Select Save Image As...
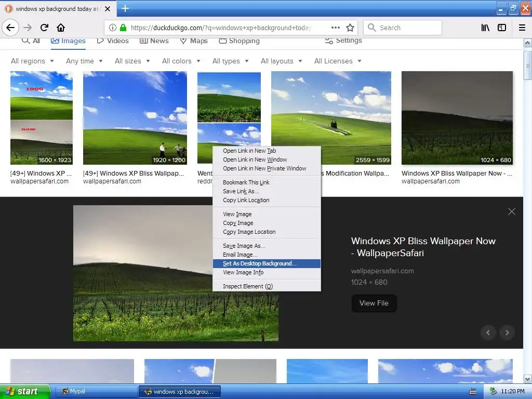This screenshot has height=399, width=532. tap(267, 246)
